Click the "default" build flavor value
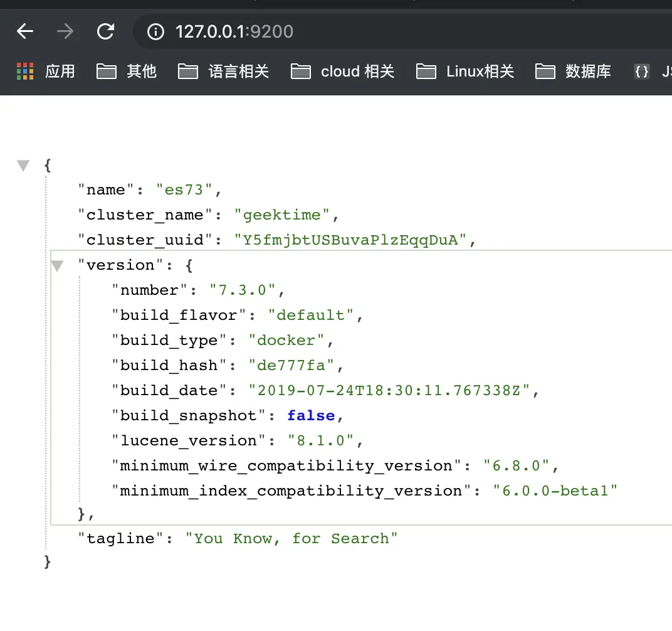The width and height of the screenshot is (672, 631). [311, 315]
